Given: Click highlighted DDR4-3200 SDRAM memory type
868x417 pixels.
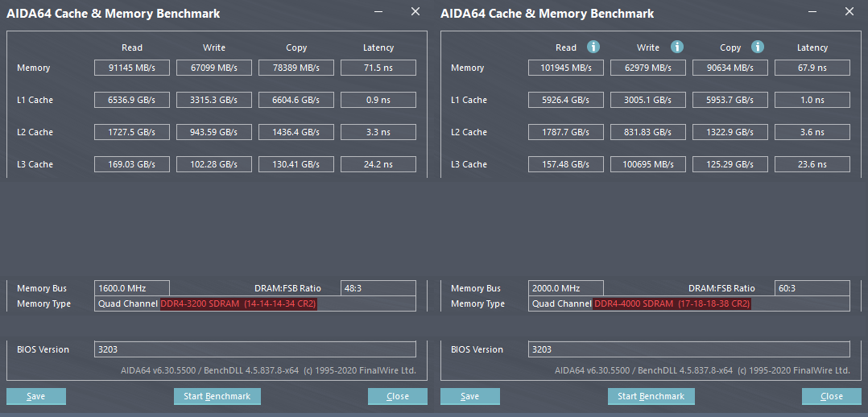Looking at the screenshot, I should (238, 304).
